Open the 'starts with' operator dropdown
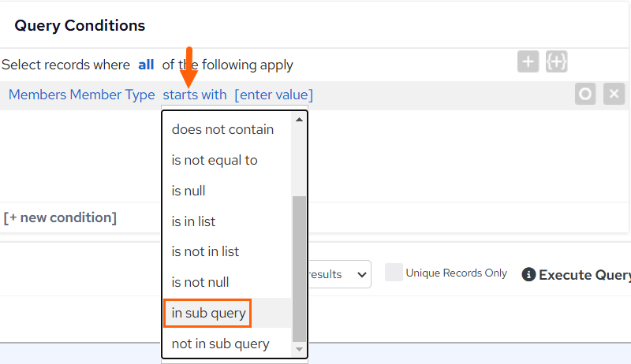This screenshot has height=364, width=631. 195,95
